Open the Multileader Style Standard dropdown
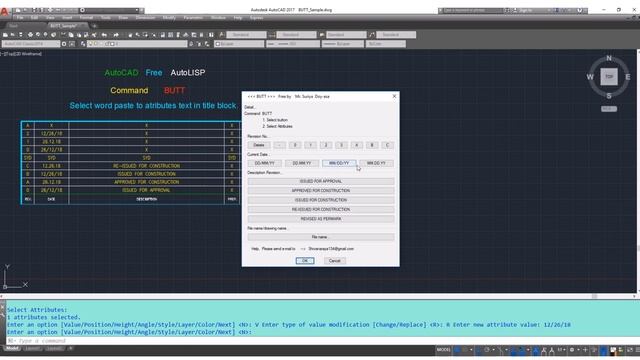 click(x=396, y=35)
